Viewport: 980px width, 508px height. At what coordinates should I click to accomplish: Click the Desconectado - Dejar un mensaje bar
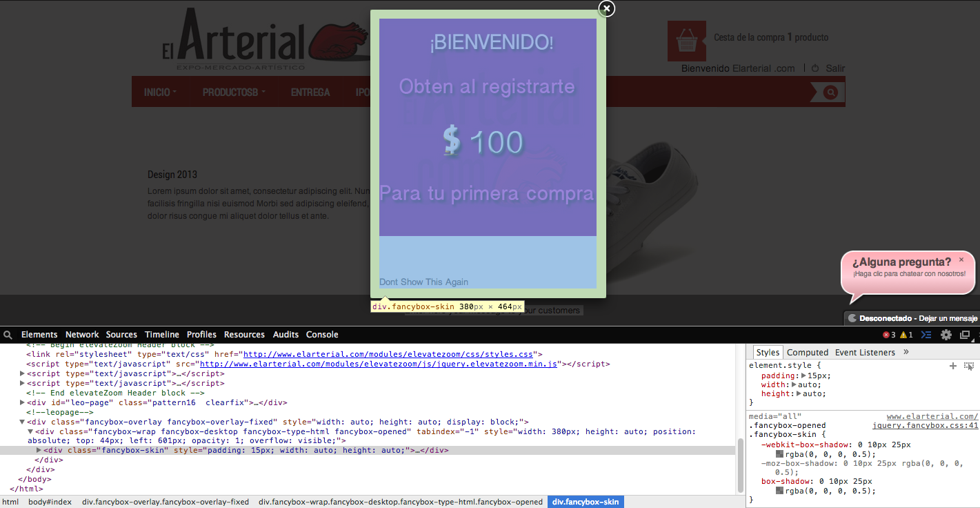(912, 318)
